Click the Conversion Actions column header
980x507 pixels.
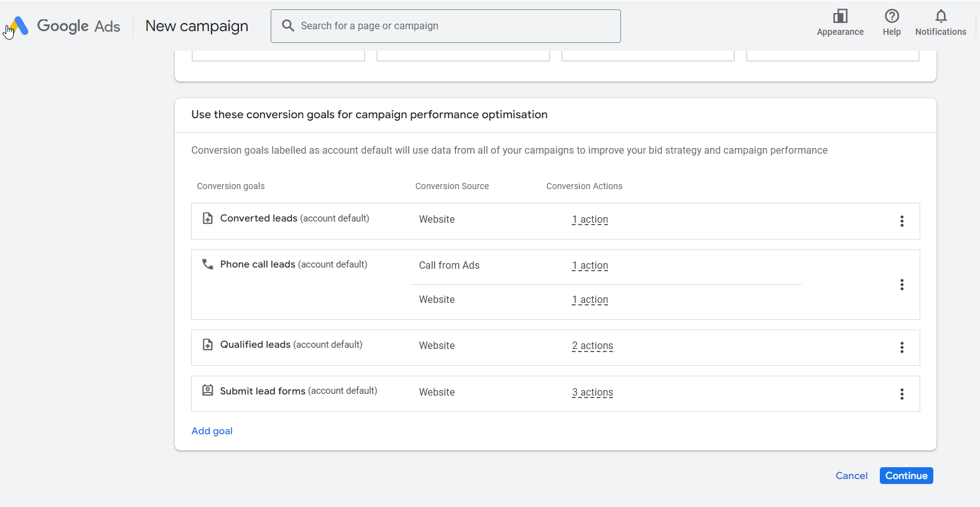coord(584,186)
